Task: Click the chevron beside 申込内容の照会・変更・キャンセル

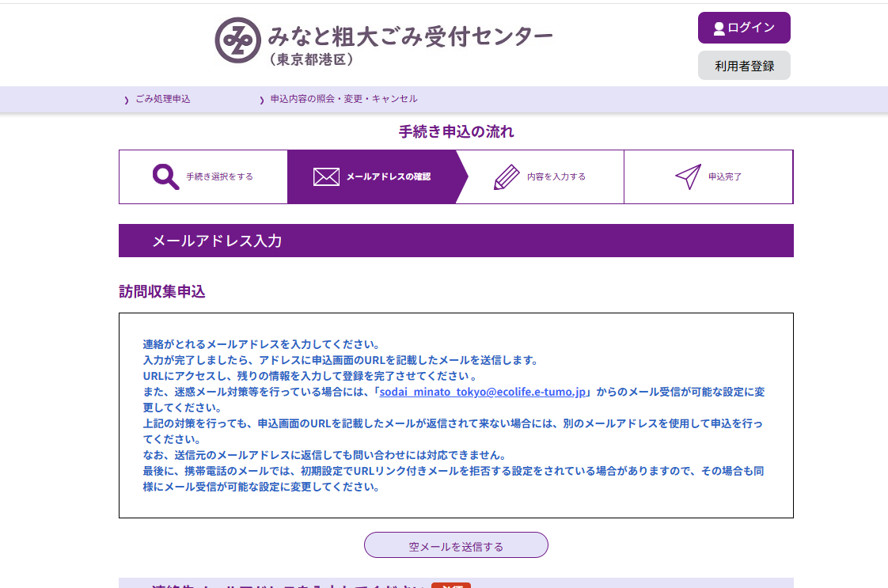Action: click(x=261, y=100)
